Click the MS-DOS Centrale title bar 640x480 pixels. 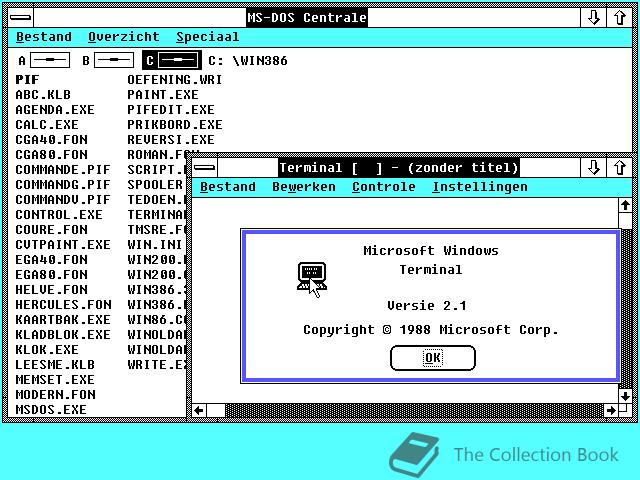coord(307,18)
